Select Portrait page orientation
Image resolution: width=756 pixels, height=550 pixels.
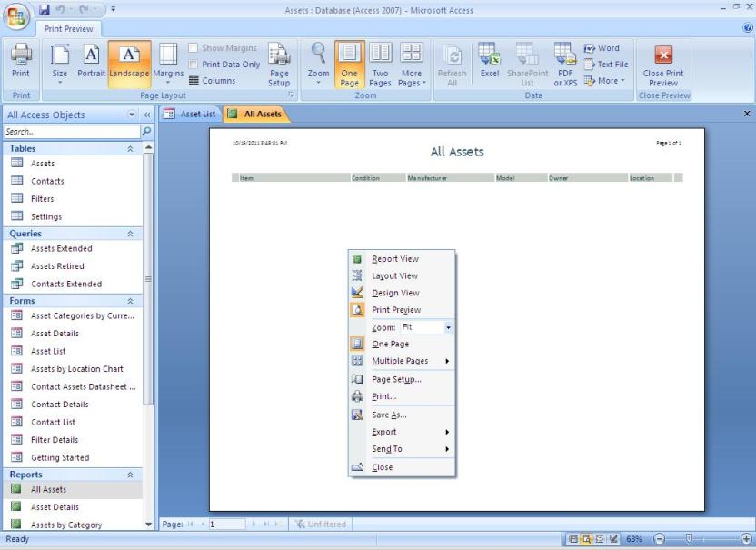tap(91, 63)
